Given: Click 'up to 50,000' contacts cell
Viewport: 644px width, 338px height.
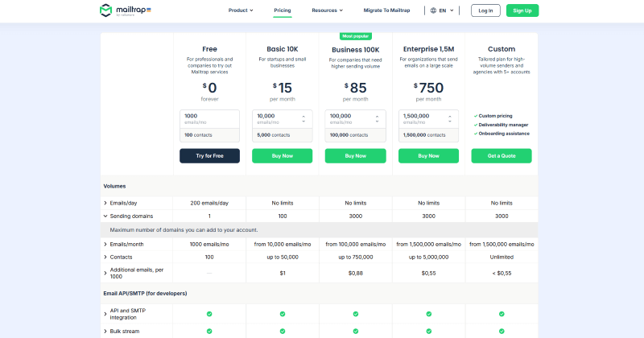Looking at the screenshot, I should tap(283, 257).
